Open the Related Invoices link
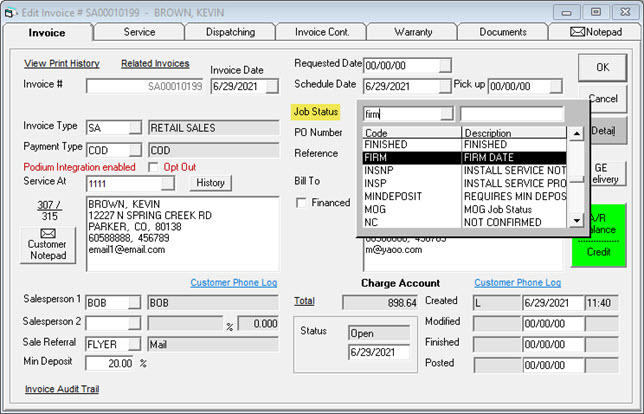Image resolution: width=644 pixels, height=414 pixels. point(155,63)
